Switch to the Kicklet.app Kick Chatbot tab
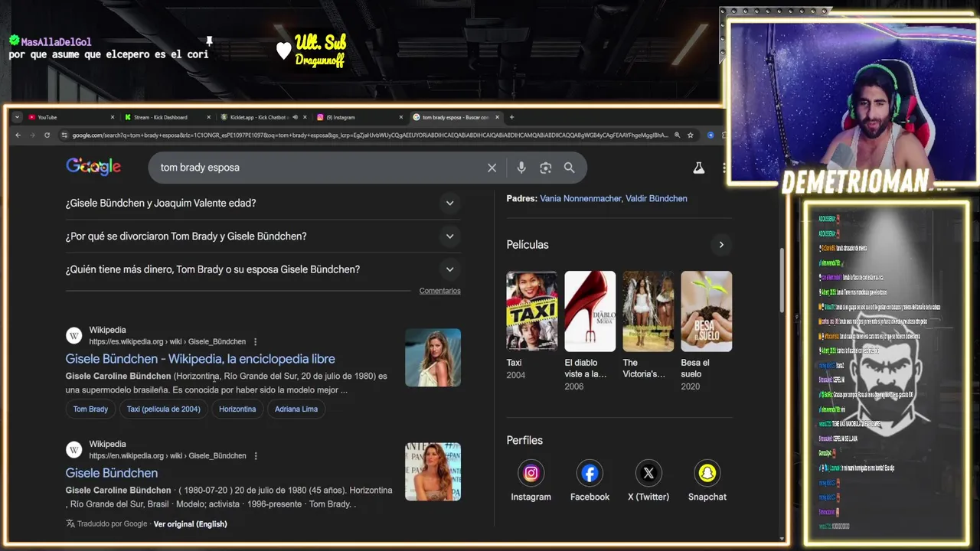The image size is (980, 551). pos(263,117)
